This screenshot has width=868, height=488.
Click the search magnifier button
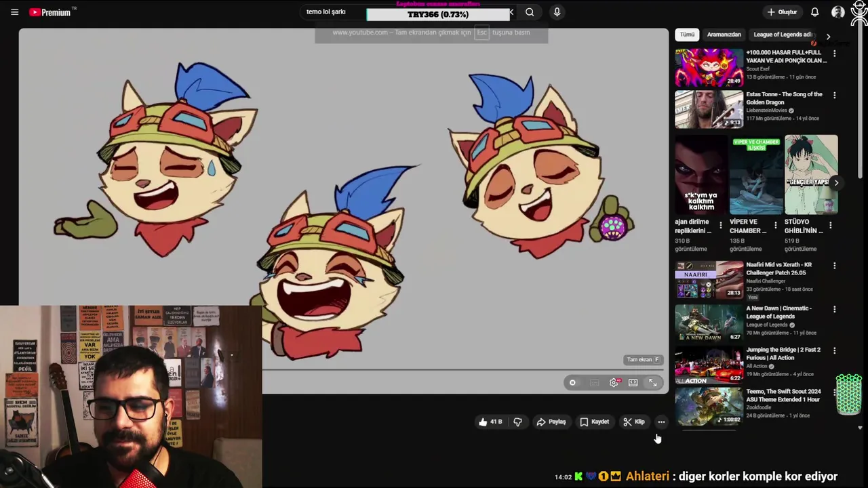click(x=530, y=12)
